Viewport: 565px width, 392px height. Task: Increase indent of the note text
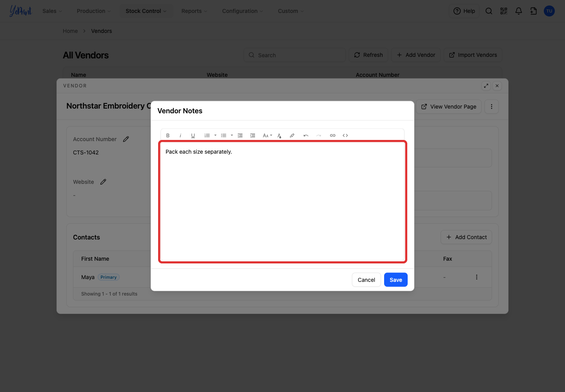[253, 136]
